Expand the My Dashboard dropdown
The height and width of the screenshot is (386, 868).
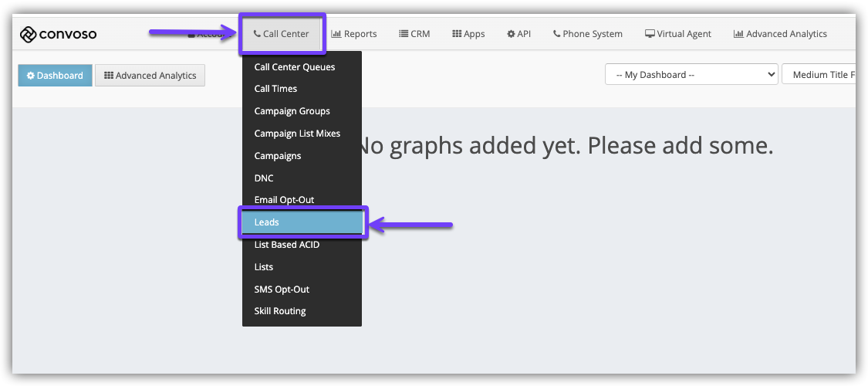pyautogui.click(x=691, y=75)
